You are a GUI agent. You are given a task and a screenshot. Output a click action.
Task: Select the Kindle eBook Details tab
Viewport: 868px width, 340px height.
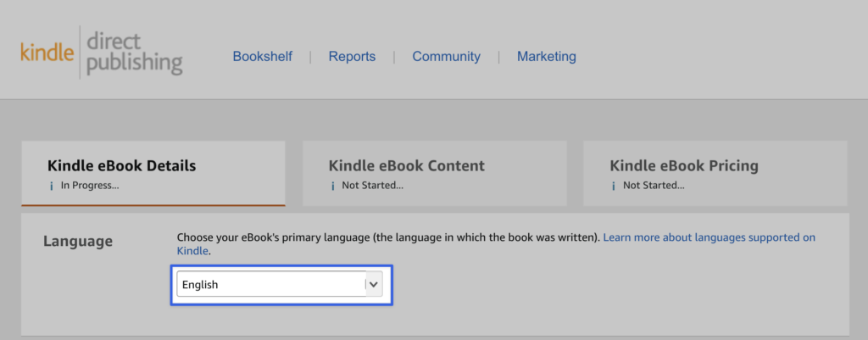(153, 173)
